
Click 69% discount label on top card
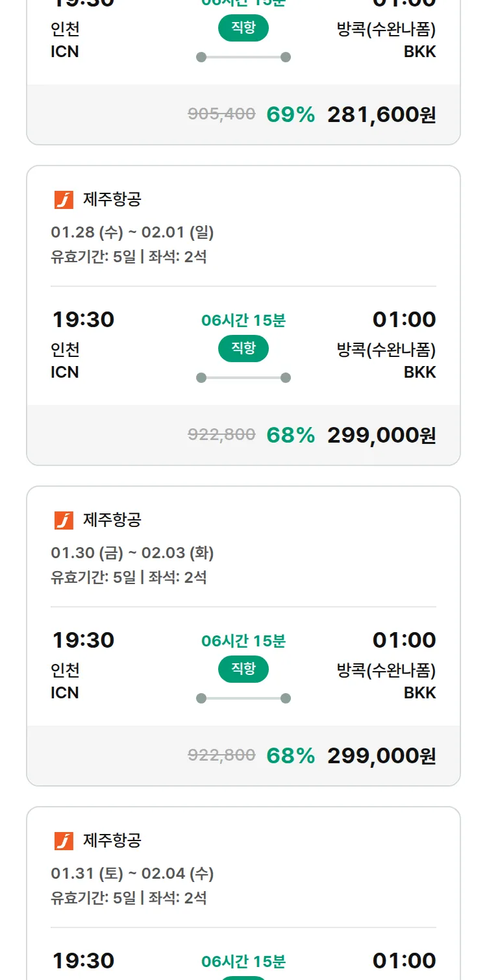click(x=290, y=115)
